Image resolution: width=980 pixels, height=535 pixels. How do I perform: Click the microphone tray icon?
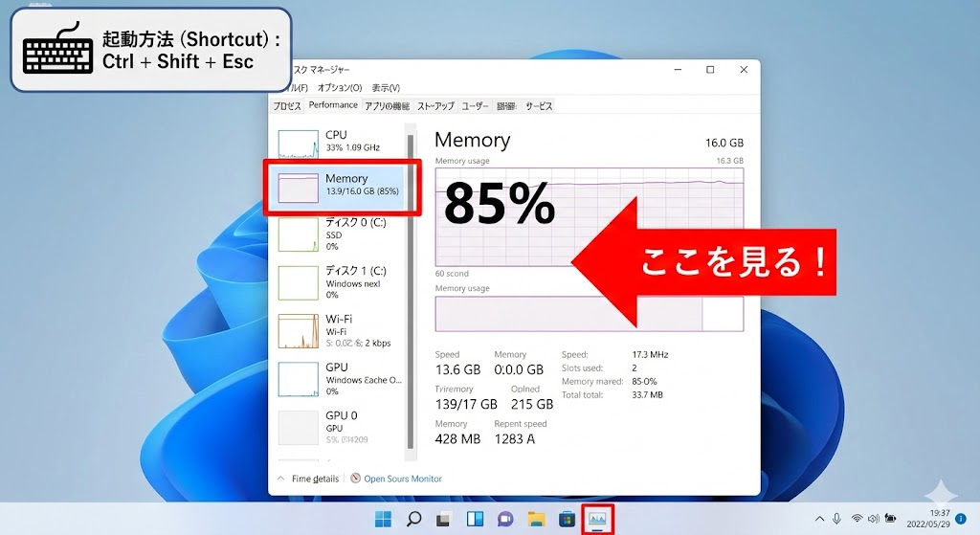click(x=836, y=518)
